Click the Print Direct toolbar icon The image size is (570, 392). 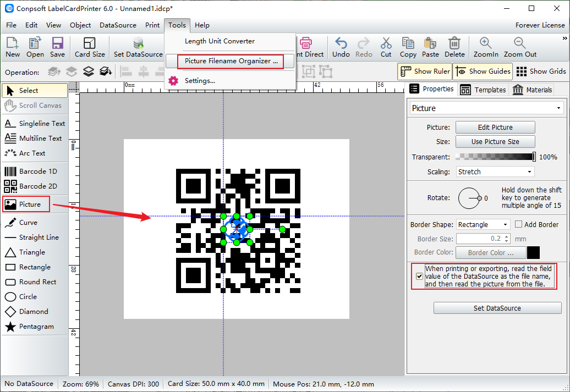(310, 47)
